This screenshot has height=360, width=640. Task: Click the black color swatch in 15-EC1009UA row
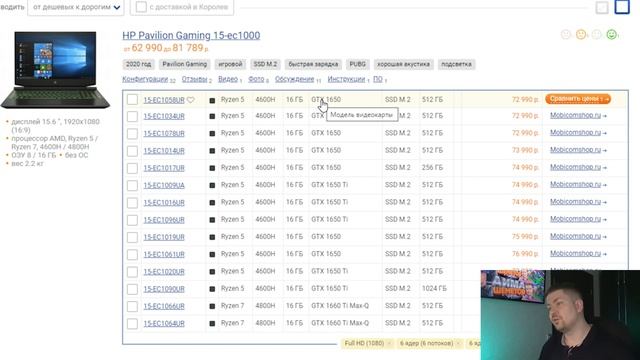pos(212,186)
